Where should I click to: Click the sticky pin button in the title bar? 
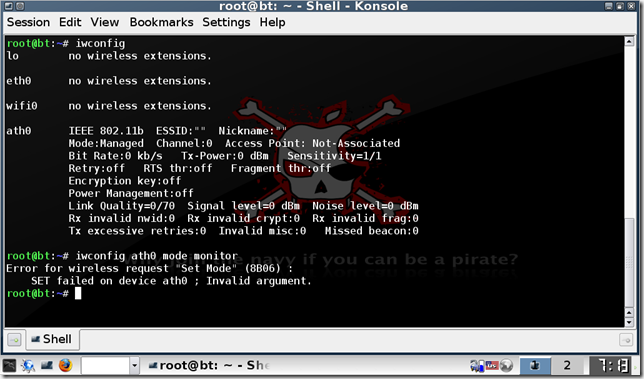[20, 6]
